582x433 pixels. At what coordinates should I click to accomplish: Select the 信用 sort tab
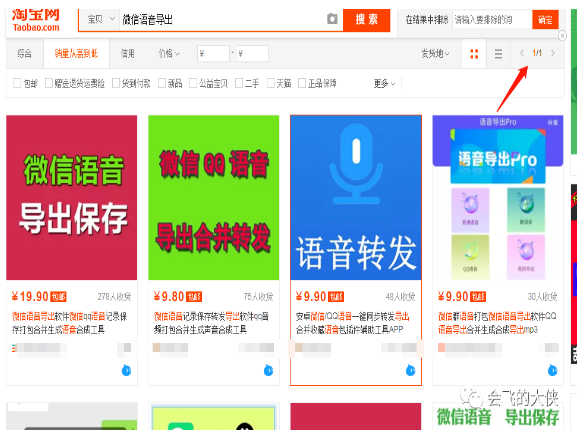[x=127, y=54]
